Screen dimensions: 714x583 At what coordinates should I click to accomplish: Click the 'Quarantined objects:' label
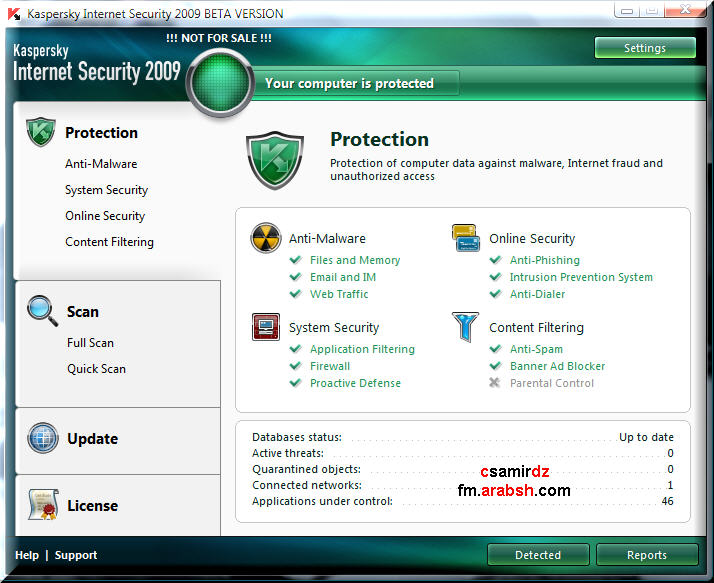click(x=306, y=469)
